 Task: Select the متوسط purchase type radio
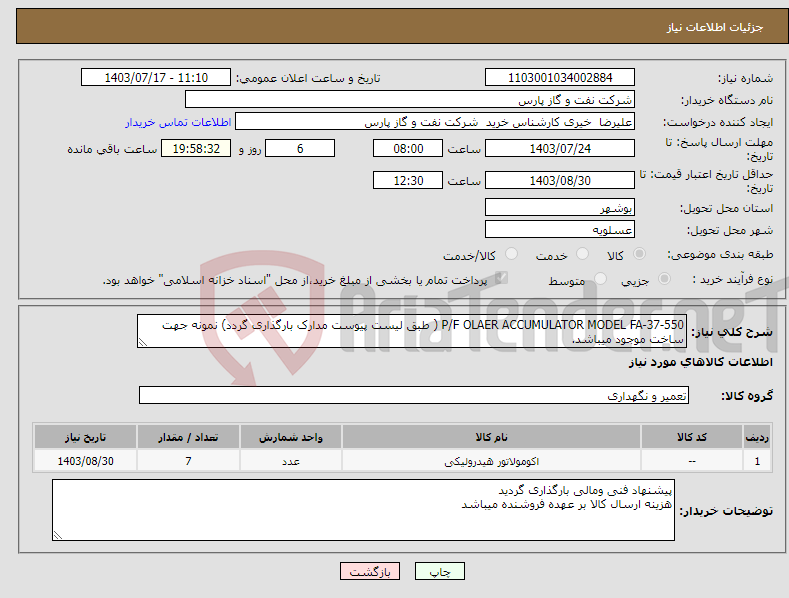(600, 278)
